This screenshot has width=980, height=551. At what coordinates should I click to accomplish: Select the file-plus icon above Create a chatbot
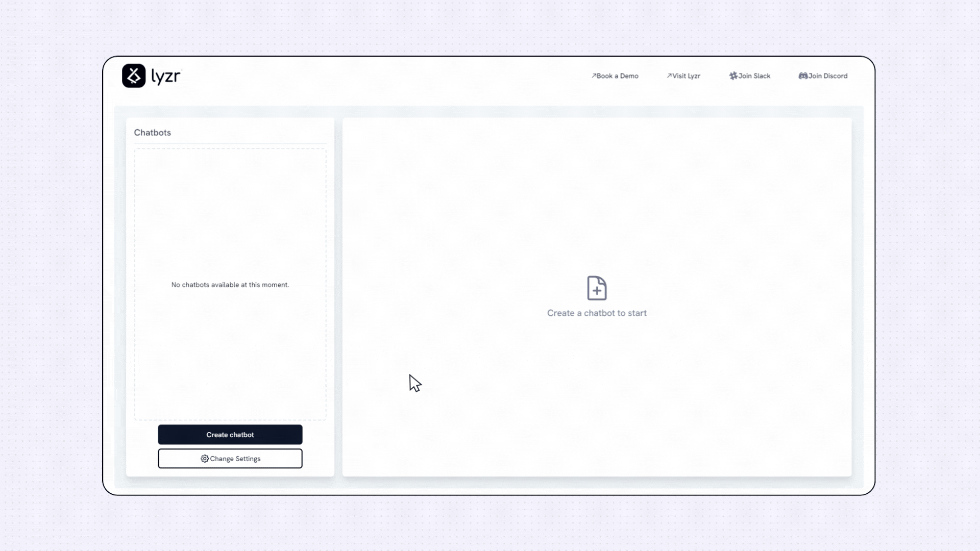point(597,289)
